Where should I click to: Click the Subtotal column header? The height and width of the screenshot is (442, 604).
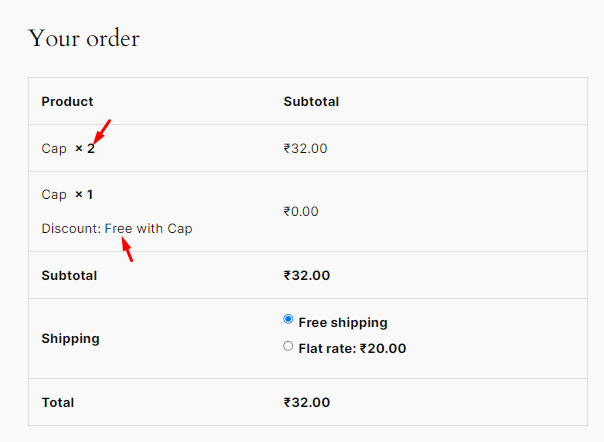tap(311, 101)
